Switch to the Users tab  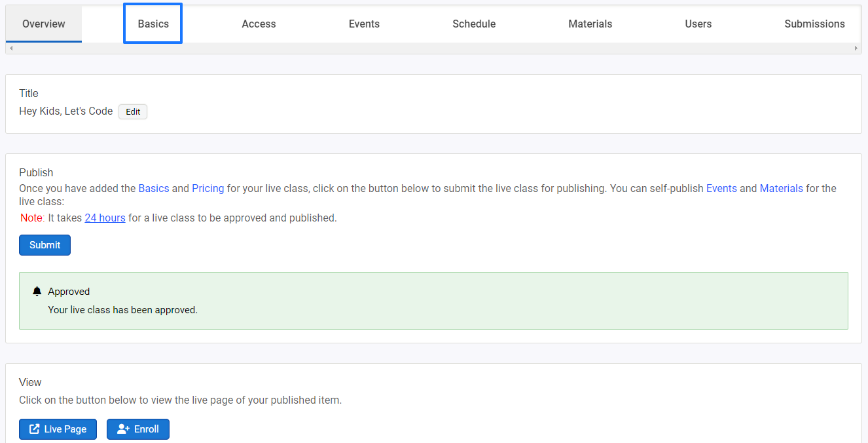pos(698,24)
